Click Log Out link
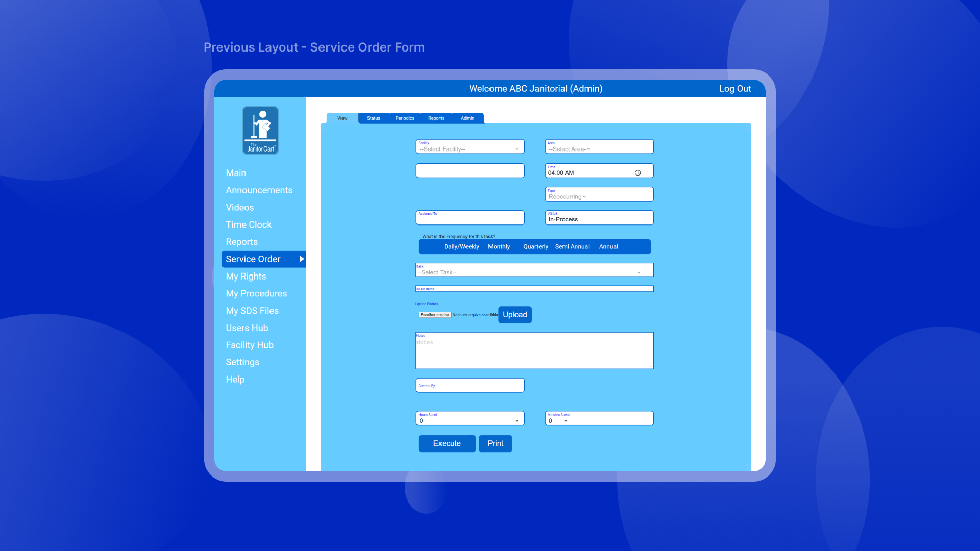 point(734,89)
